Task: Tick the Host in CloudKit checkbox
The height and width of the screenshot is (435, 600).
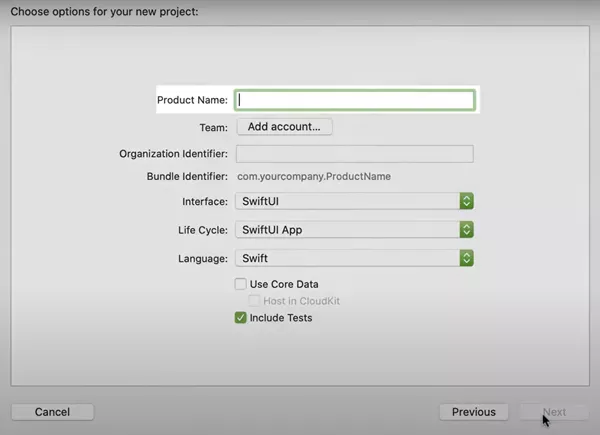Action: (254, 301)
